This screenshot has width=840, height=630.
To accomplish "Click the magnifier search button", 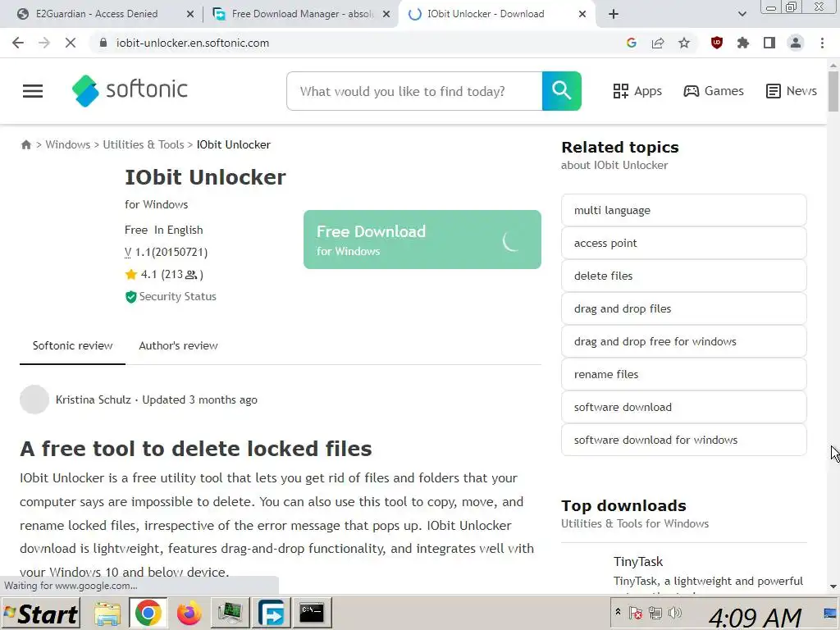I will [561, 91].
